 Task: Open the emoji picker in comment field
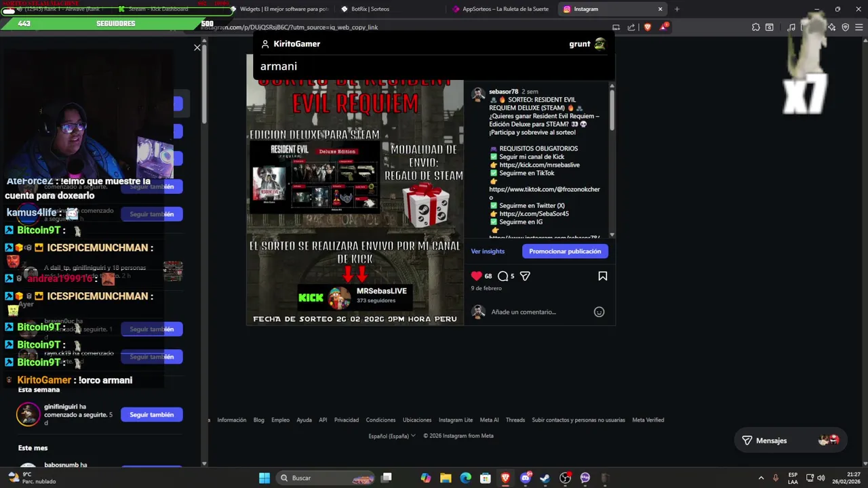[x=599, y=312]
